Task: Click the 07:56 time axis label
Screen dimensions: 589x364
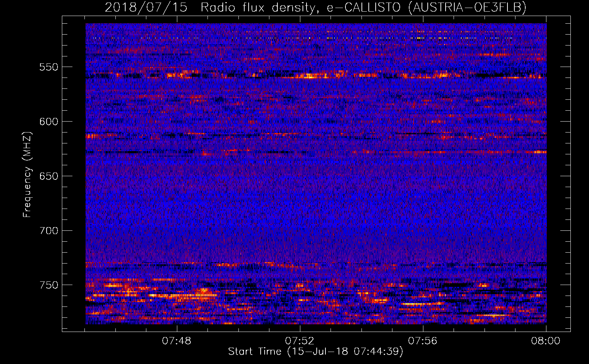Action: click(423, 341)
